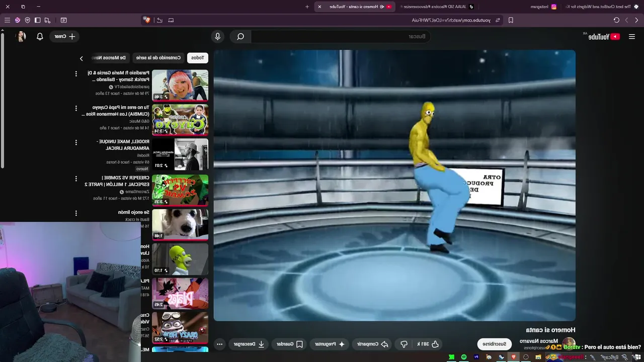Open Leo AI assistant icon
The width and height of the screenshot is (644, 362).
coord(17,20)
